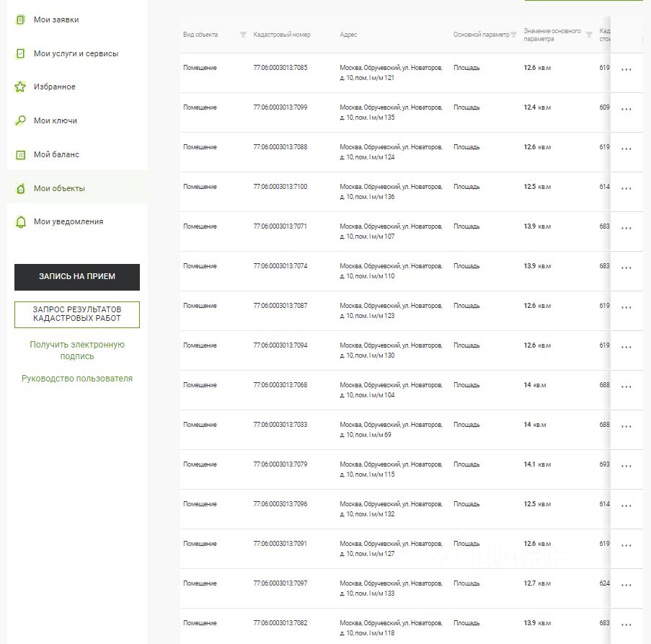Screen dimensions: 651x644
Task: Open the three-dot menu for 77:06:0003013:7087
Action: tap(626, 307)
